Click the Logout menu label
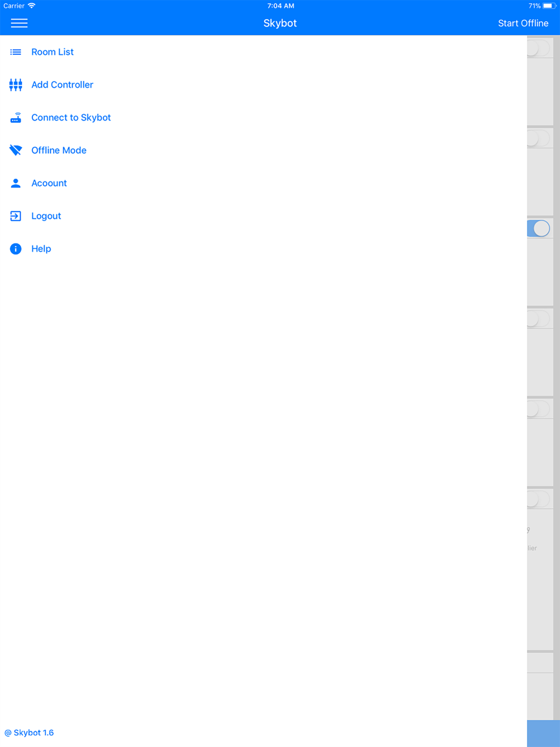The height and width of the screenshot is (747, 560). coord(46,216)
